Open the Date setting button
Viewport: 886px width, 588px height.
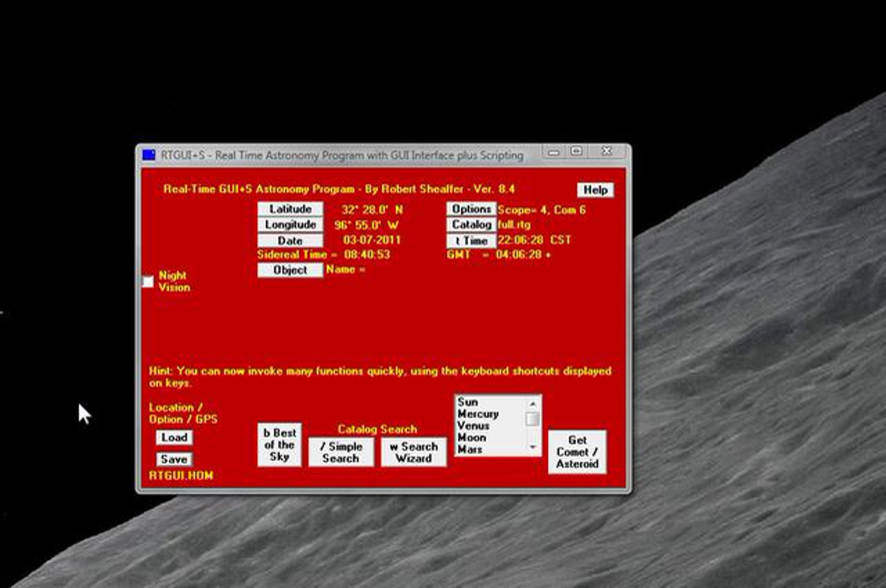point(290,241)
